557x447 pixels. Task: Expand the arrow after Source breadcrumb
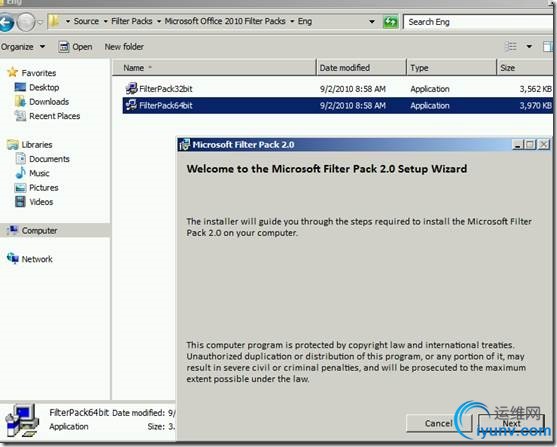point(106,22)
